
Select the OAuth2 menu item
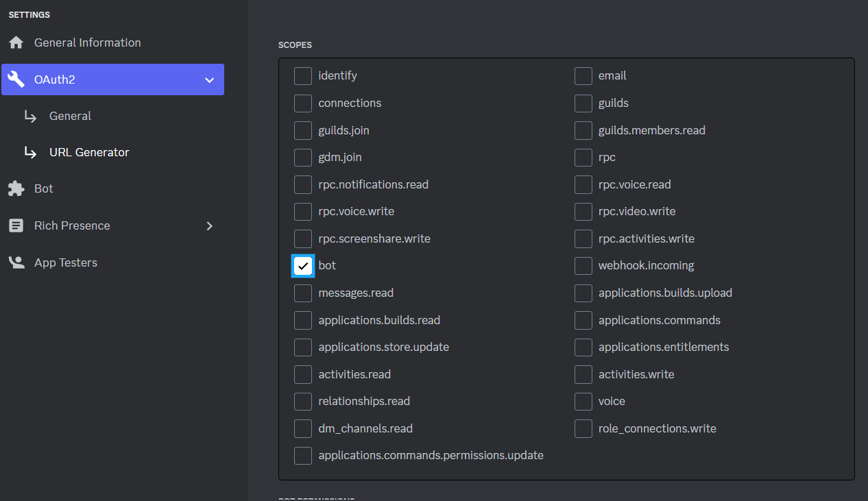[x=112, y=80]
